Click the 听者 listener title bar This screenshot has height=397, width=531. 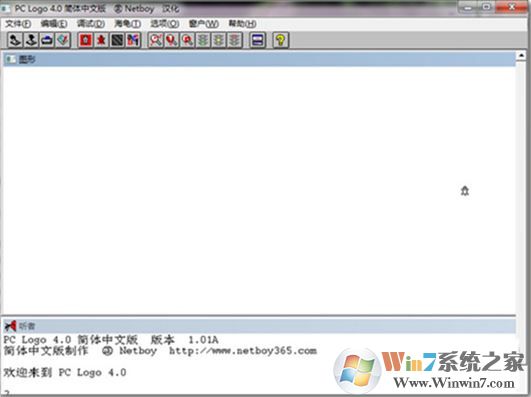coord(259,326)
